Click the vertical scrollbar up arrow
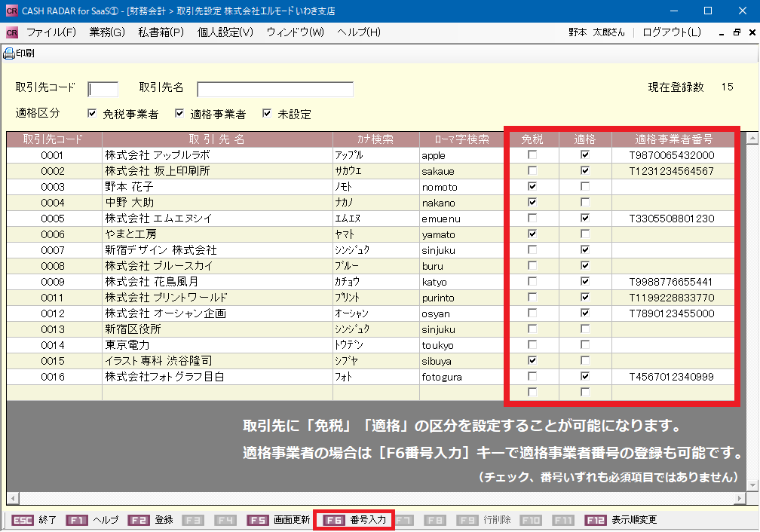Screen dimensions: 760x532 752,139
